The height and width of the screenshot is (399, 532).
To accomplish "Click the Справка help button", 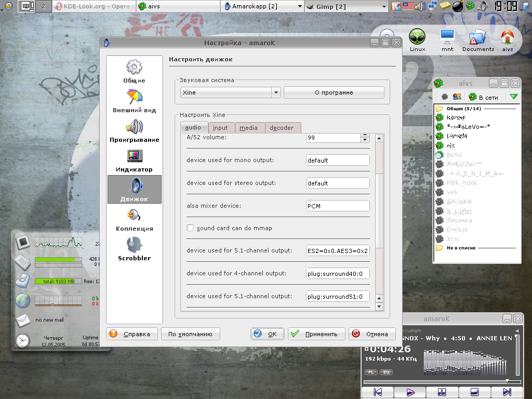I will [132, 334].
